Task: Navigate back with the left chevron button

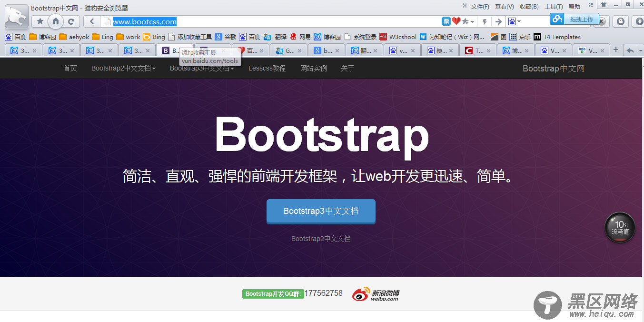Action: click(x=91, y=21)
